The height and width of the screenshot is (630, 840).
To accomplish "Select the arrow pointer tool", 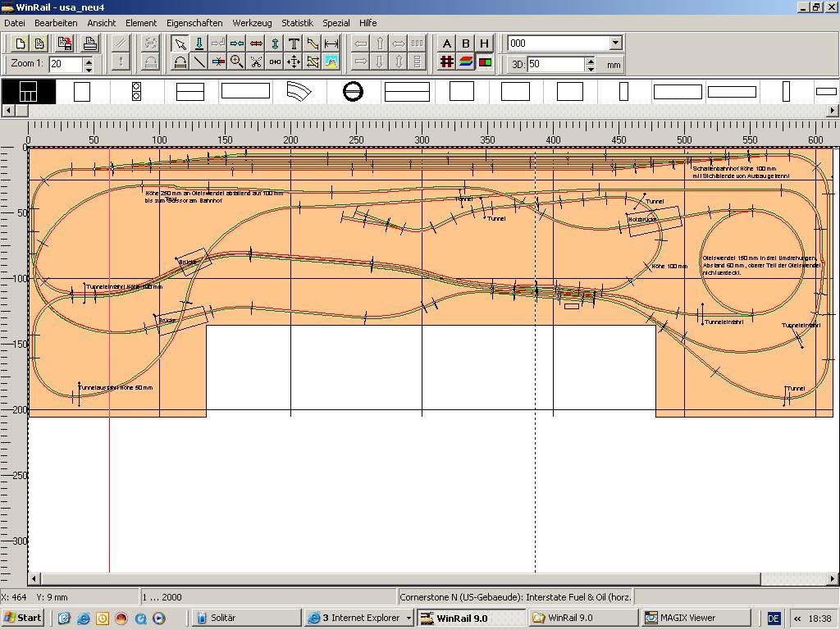I will (180, 43).
